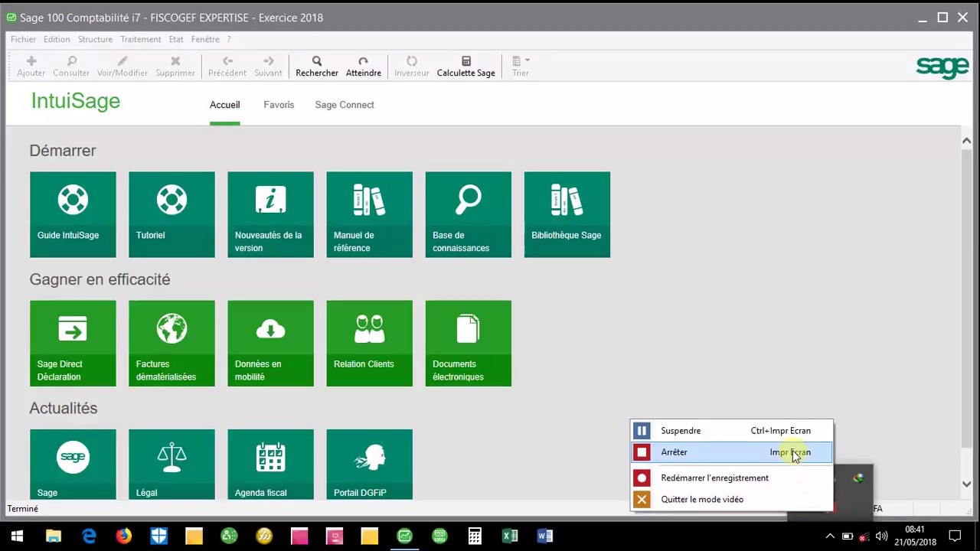Click the Rechercher magnifier tool
Viewport: 980px width, 551px height.
(x=317, y=66)
